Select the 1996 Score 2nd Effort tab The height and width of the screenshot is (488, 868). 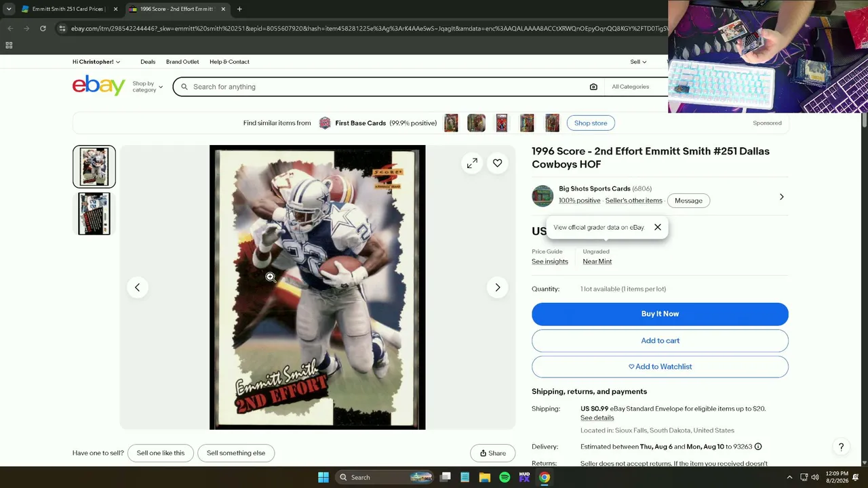pos(178,9)
